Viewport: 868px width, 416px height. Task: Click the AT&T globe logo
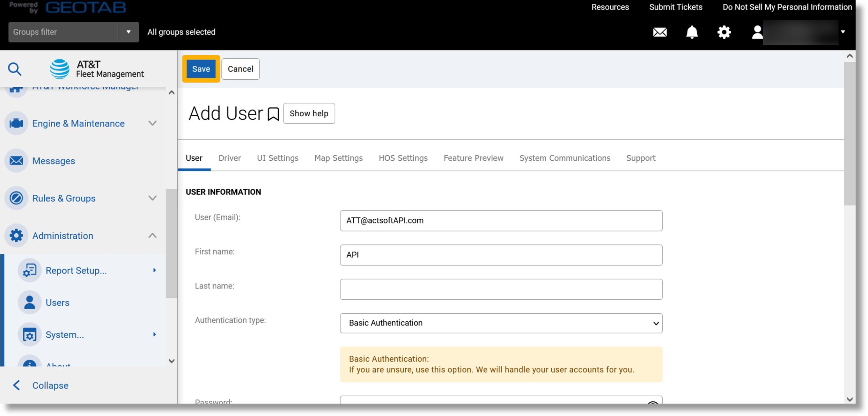coord(60,69)
